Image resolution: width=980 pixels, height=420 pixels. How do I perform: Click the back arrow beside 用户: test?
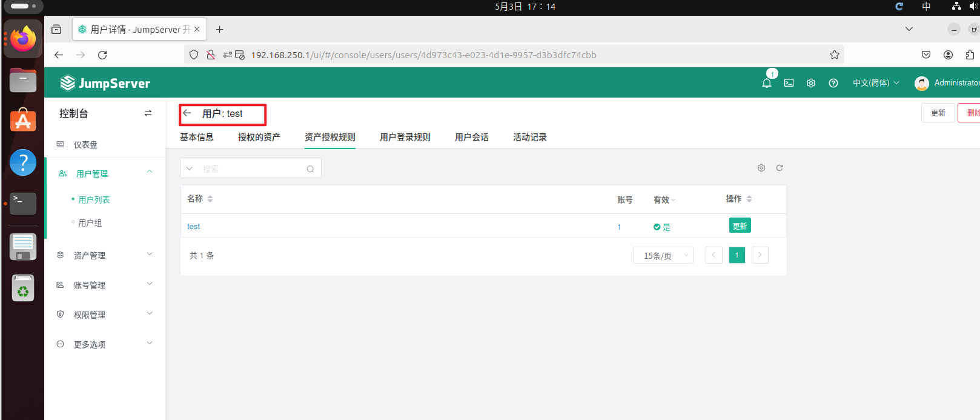[187, 113]
